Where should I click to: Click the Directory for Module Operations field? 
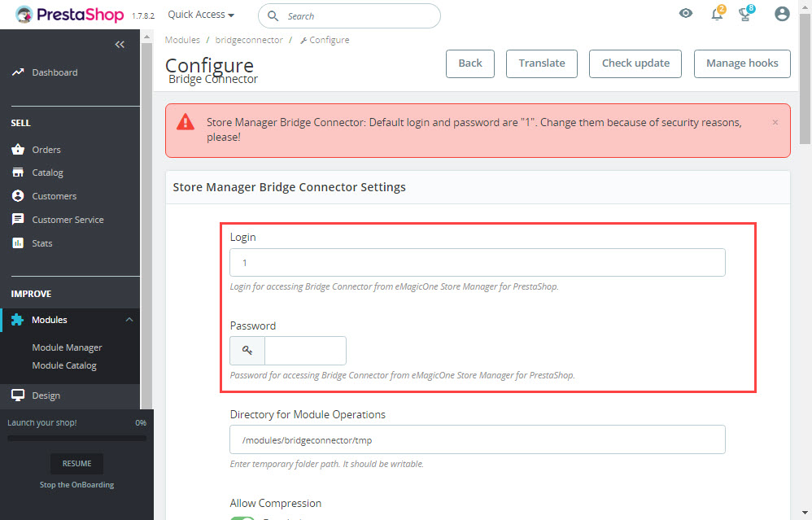point(478,439)
